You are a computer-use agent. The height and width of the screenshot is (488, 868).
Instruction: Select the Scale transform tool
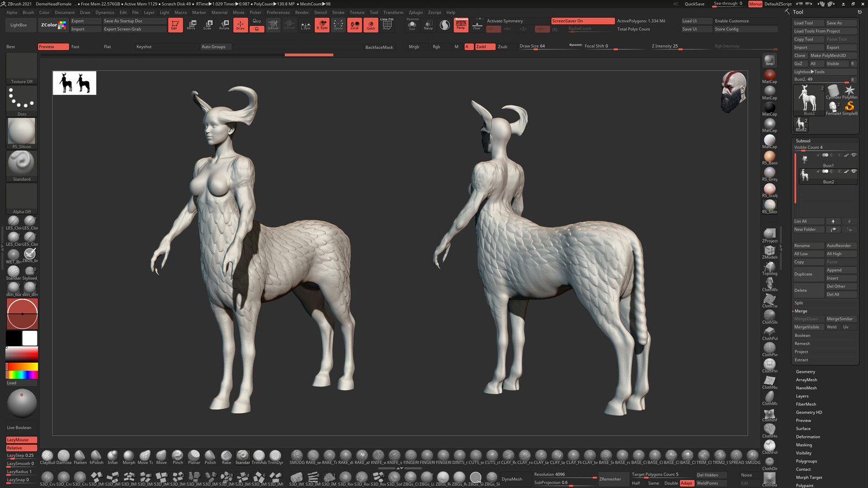click(x=208, y=25)
